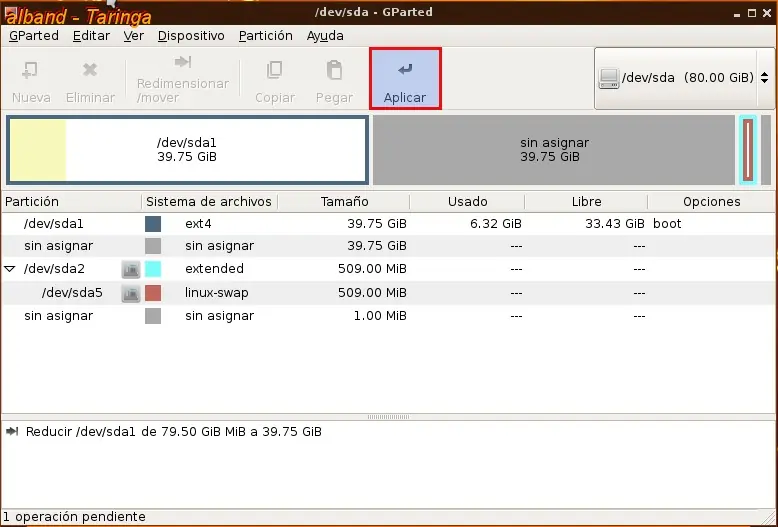The image size is (778, 527).
Task: Click the lock icon beside /dev/sda2
Action: coord(131,269)
